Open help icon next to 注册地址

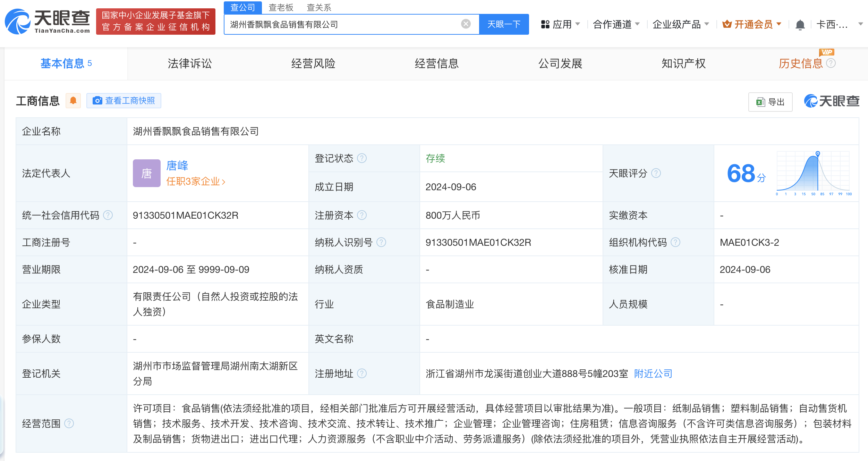pos(362,374)
